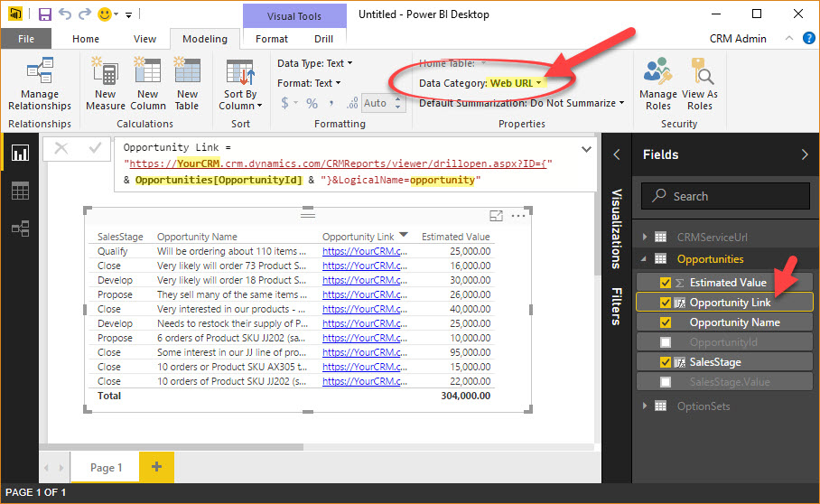Screen dimensions: 820x504
Task: Apply percentage format
Action: point(312,103)
